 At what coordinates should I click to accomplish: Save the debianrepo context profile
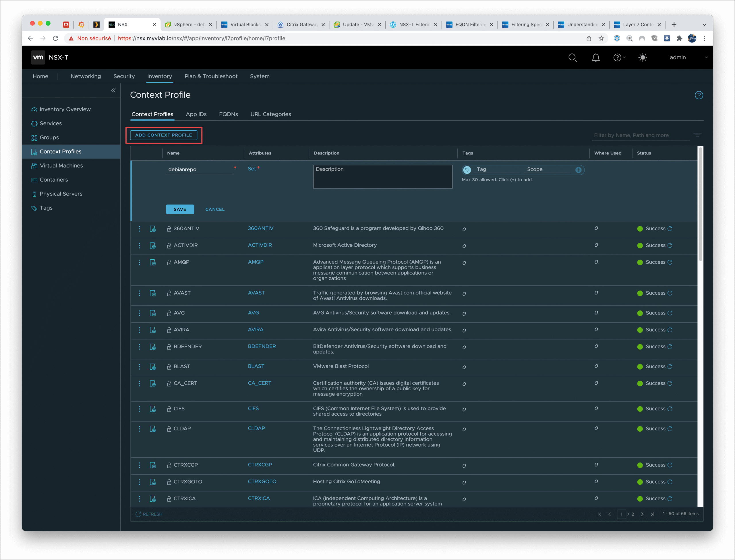180,209
